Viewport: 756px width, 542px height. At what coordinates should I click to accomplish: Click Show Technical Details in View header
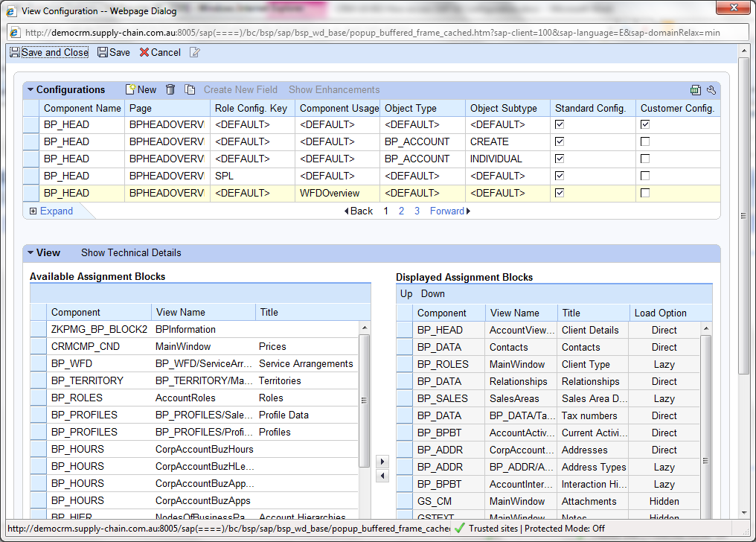click(x=131, y=252)
